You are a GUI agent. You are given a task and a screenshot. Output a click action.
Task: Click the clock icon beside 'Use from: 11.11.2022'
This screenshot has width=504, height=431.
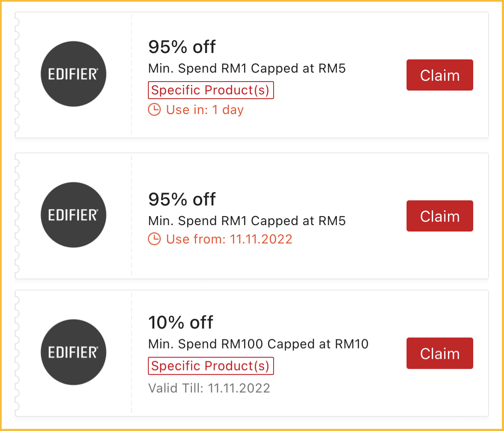pos(154,239)
